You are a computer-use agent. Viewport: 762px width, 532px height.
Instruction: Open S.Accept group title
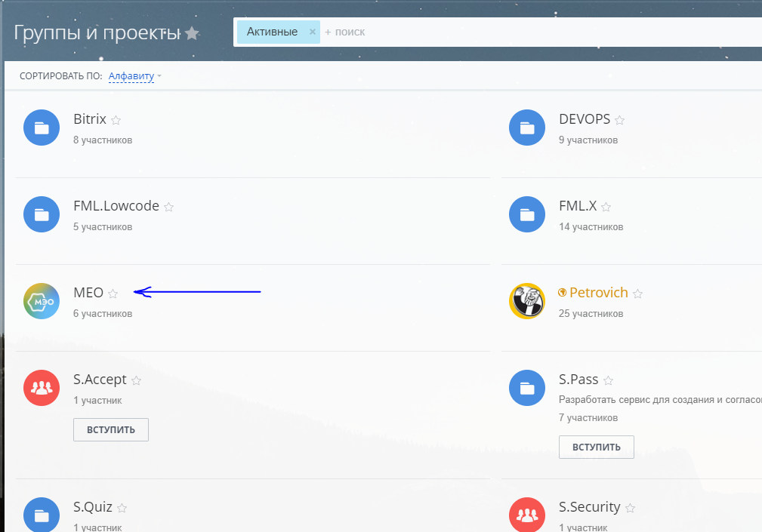(x=100, y=380)
